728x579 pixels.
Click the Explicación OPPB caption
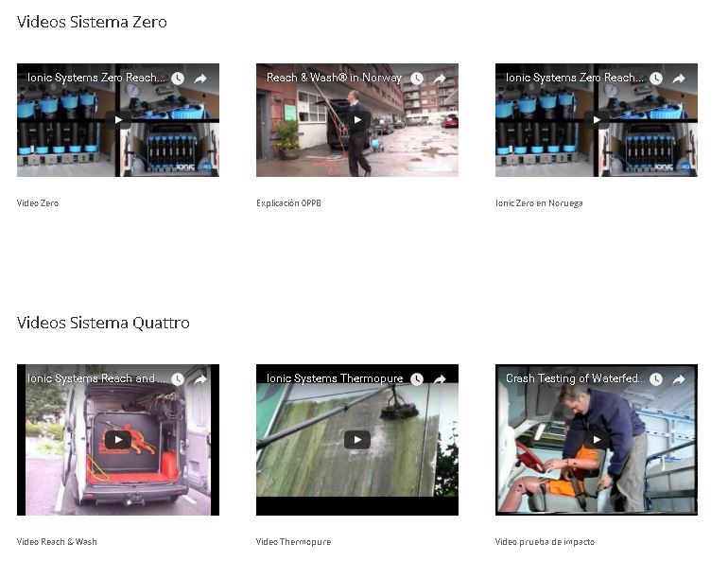[288, 203]
